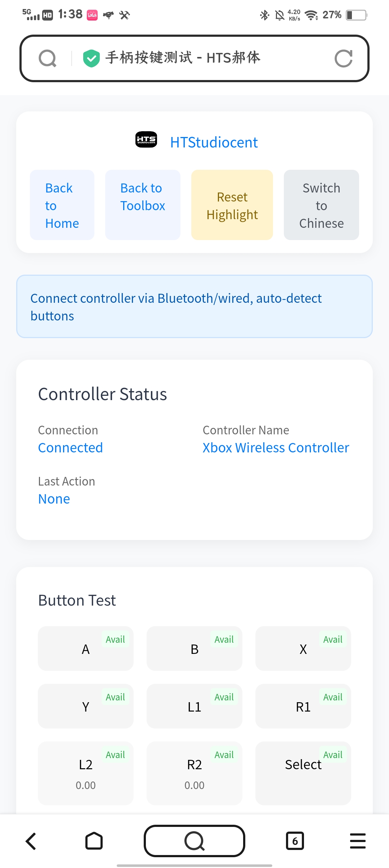Open the tabs counter showing 6

click(295, 841)
